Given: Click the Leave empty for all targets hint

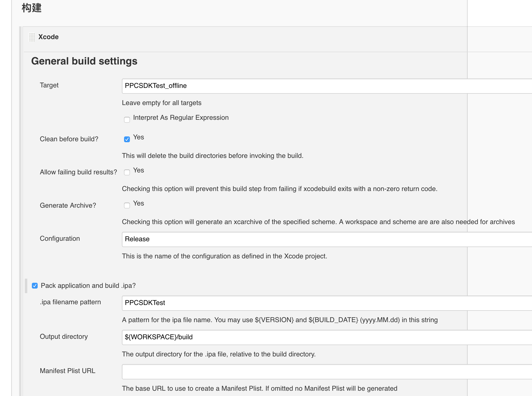Looking at the screenshot, I should pyautogui.click(x=161, y=103).
